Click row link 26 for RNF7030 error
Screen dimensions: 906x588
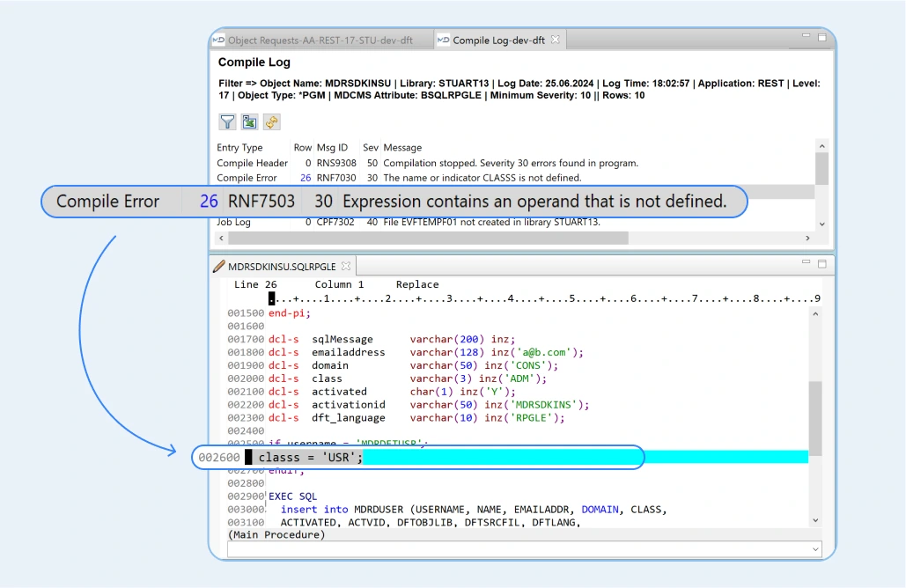305,178
